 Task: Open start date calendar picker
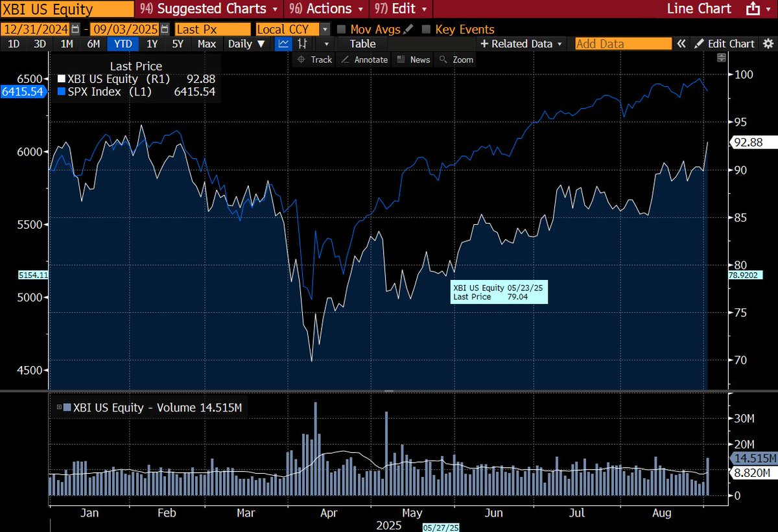coord(77,29)
